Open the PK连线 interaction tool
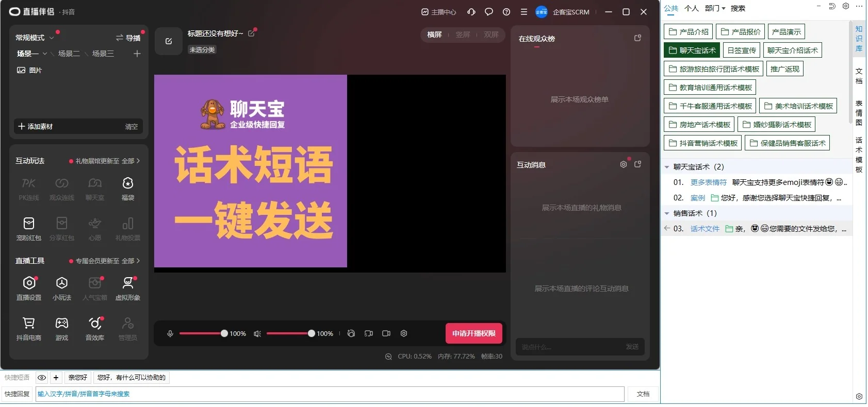 [x=29, y=189]
